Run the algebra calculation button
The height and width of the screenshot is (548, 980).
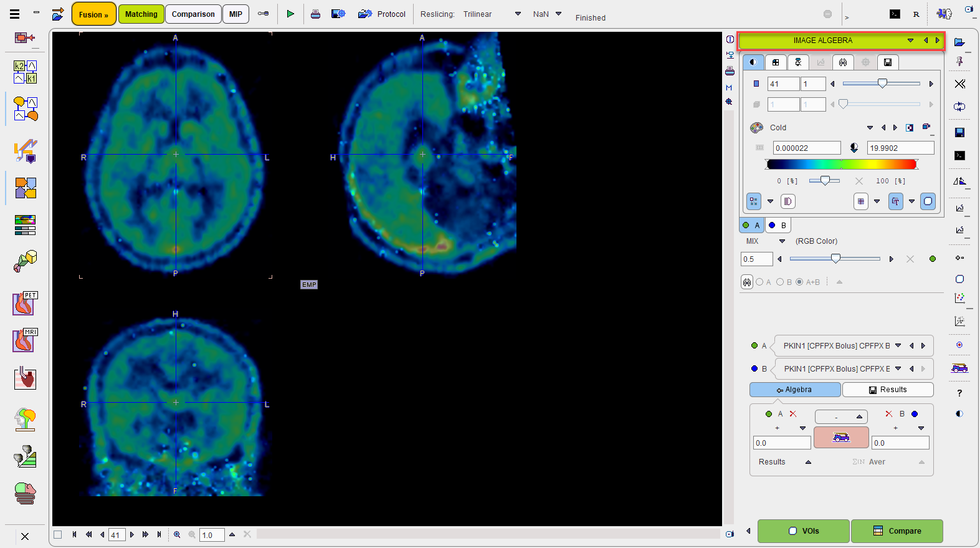click(841, 437)
